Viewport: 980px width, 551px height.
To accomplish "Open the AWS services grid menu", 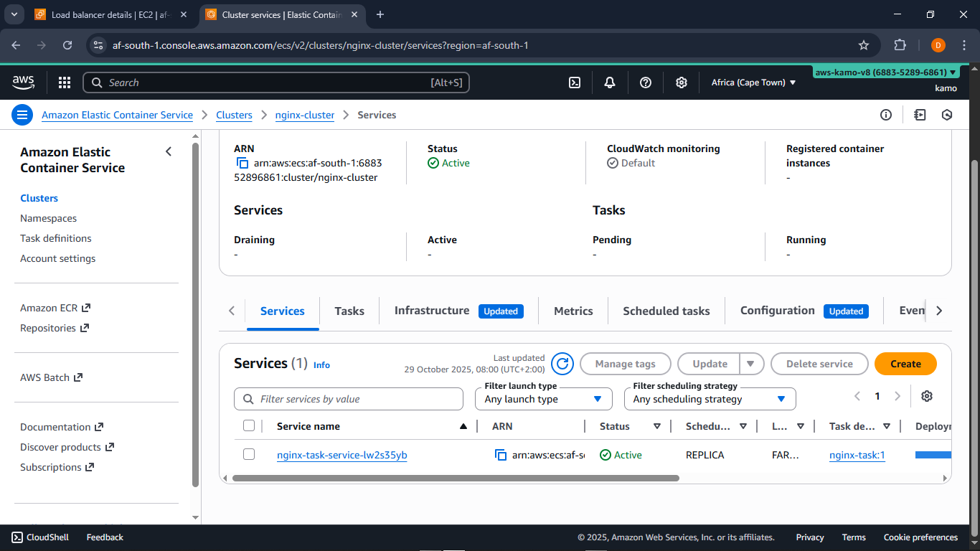I will 65,82.
